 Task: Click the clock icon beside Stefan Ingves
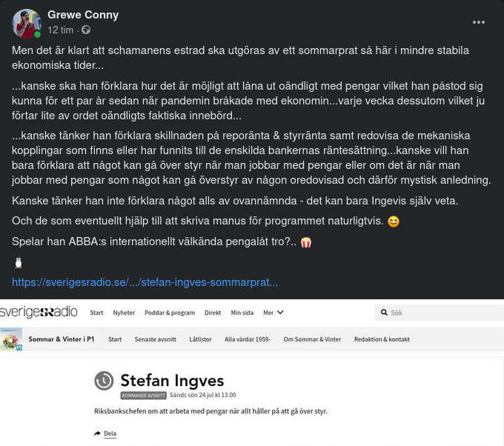pyautogui.click(x=104, y=381)
